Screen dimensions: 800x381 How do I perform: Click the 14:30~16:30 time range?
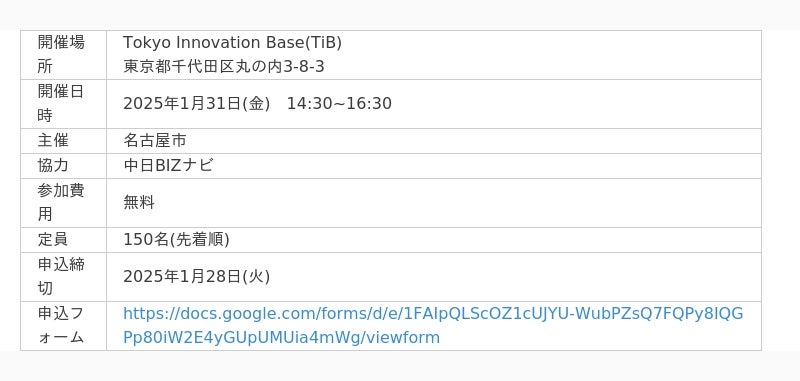[339, 104]
